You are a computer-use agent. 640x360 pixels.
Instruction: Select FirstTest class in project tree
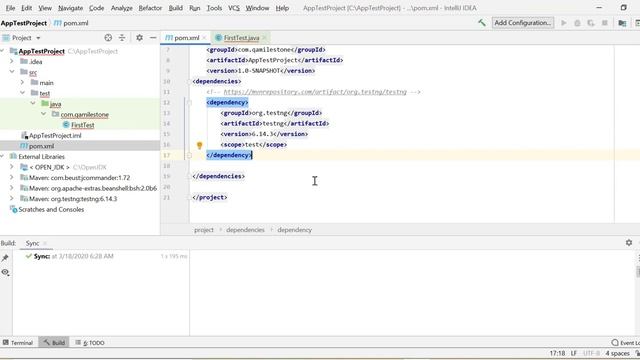(x=82, y=125)
